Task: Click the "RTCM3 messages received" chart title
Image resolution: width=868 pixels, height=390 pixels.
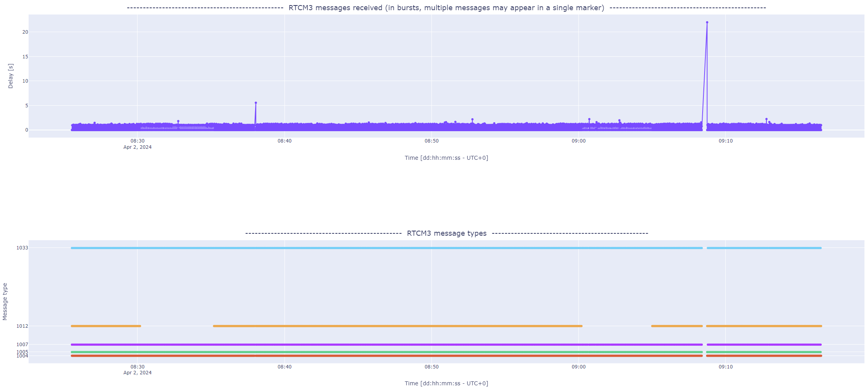Action: coord(446,8)
